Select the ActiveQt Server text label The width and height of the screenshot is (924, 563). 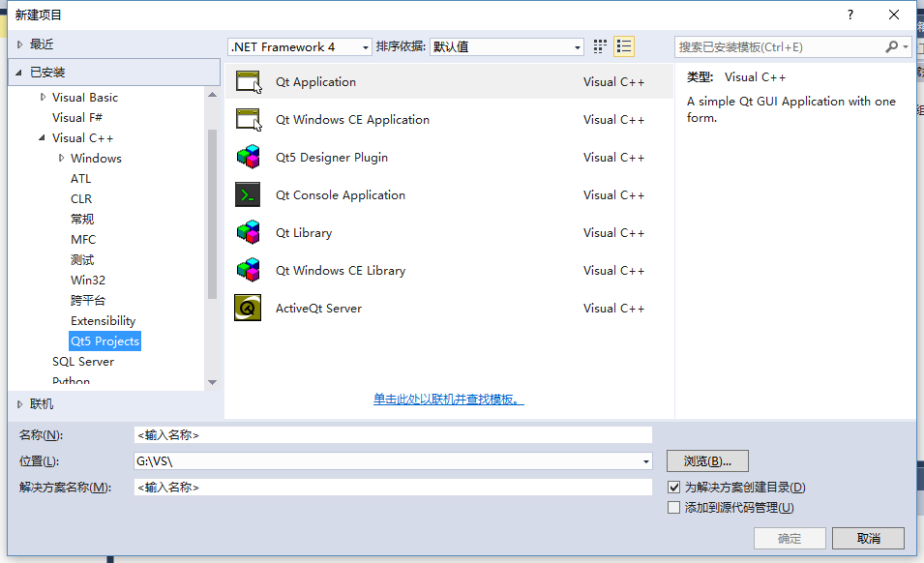click(x=318, y=308)
